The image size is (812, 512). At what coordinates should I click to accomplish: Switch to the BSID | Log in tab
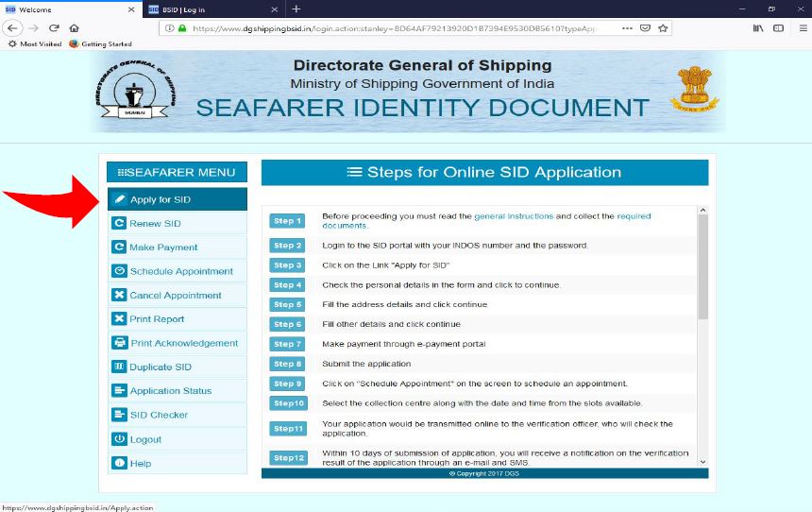tap(214, 9)
